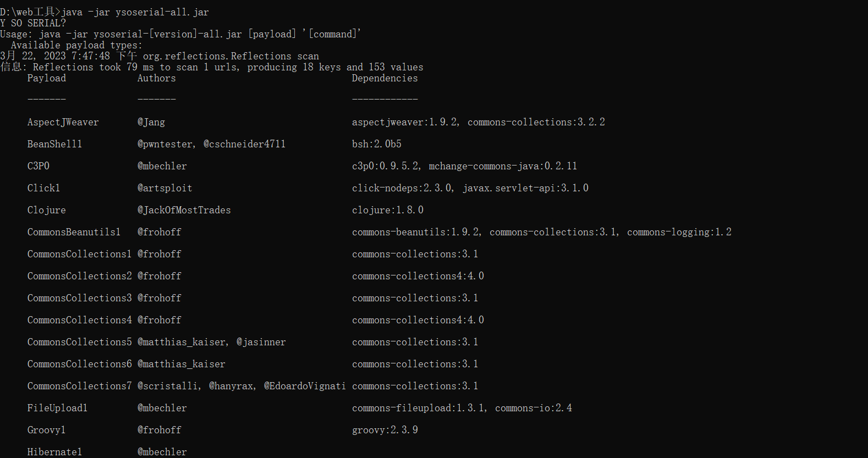This screenshot has height=458, width=868.
Task: Click the groovy:2.3.9 dependency text
Action: pos(384,430)
